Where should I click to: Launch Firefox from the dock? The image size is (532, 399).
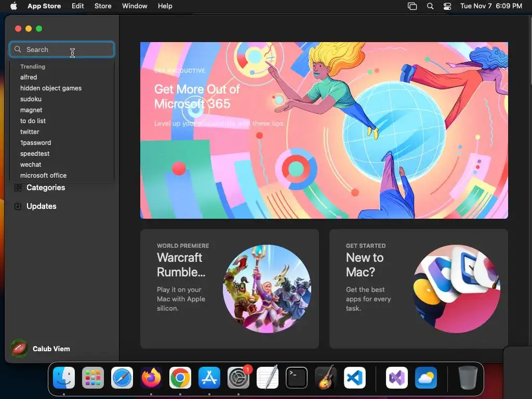pyautogui.click(x=151, y=378)
